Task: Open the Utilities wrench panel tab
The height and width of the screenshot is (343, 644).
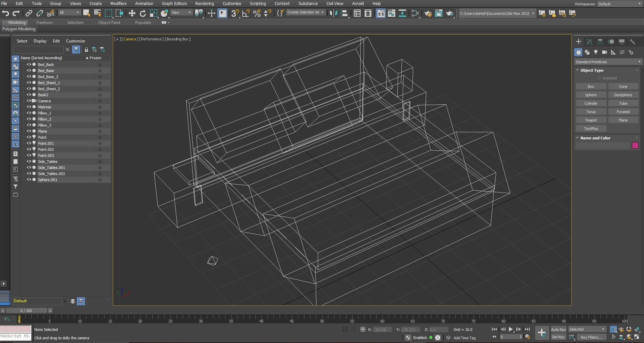Action: tap(633, 41)
